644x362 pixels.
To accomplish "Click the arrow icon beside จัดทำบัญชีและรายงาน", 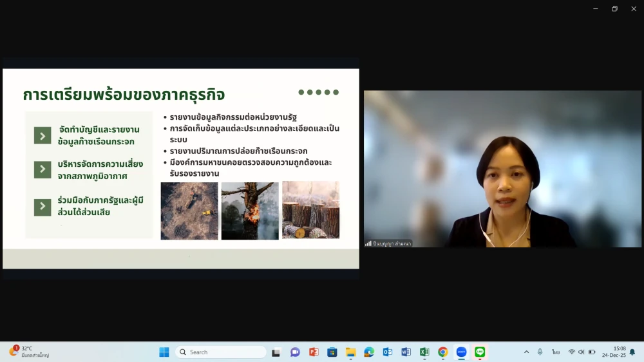I will 43,135.
